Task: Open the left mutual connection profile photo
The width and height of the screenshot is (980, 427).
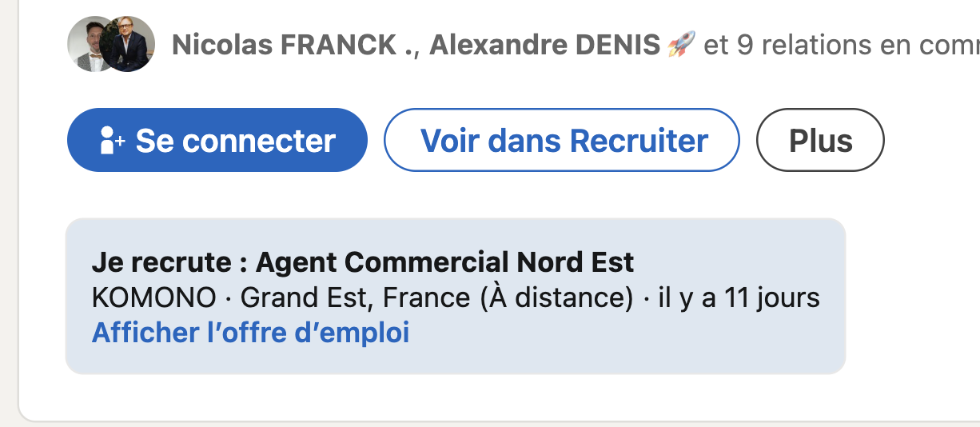Action: [x=86, y=44]
